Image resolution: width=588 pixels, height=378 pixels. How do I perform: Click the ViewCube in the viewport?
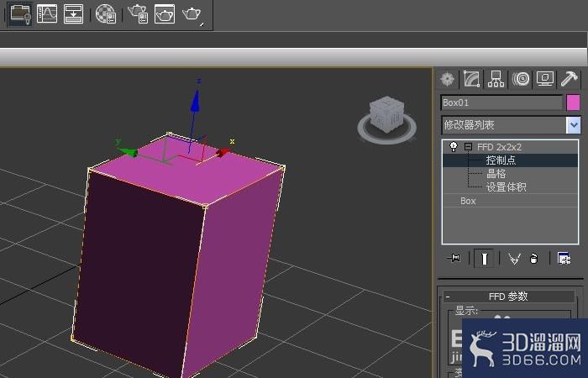(x=386, y=114)
